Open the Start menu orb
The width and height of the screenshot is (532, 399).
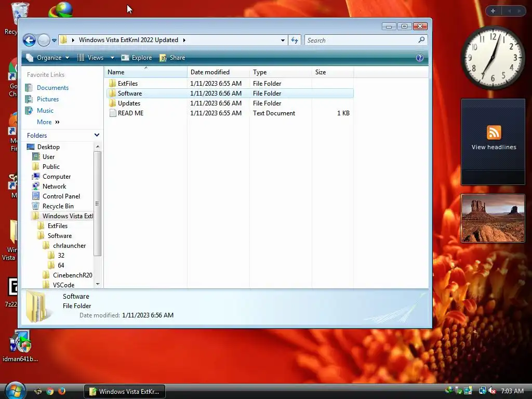click(x=15, y=390)
